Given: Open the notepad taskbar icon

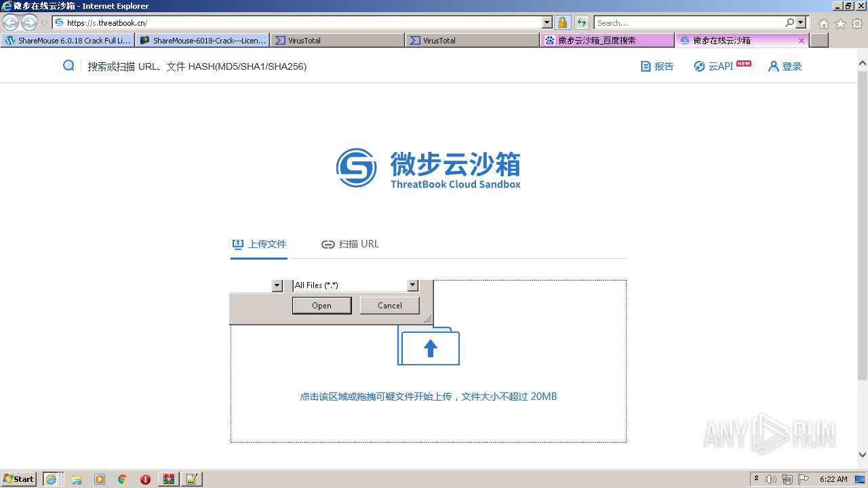Looking at the screenshot, I should pyautogui.click(x=191, y=479).
